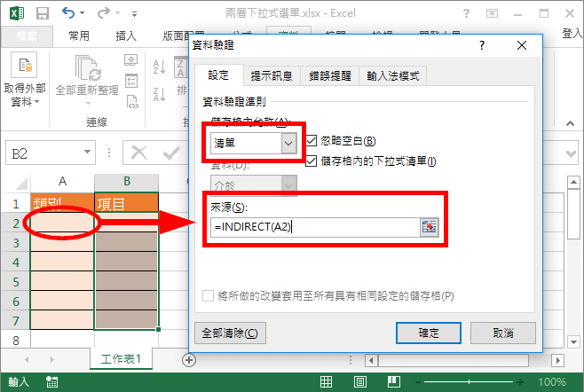The width and height of the screenshot is (584, 392).
Task: Switch to Page Break Preview
Action: (x=394, y=382)
